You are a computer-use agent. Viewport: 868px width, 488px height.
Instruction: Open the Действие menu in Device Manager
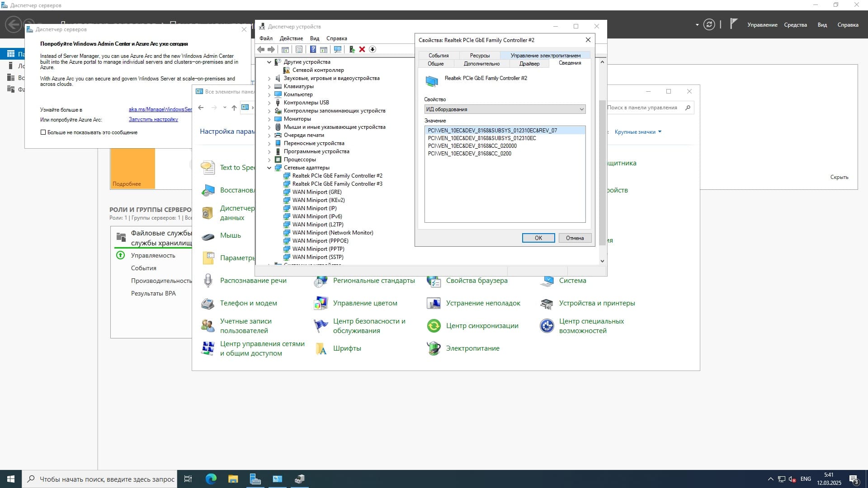[x=291, y=38]
